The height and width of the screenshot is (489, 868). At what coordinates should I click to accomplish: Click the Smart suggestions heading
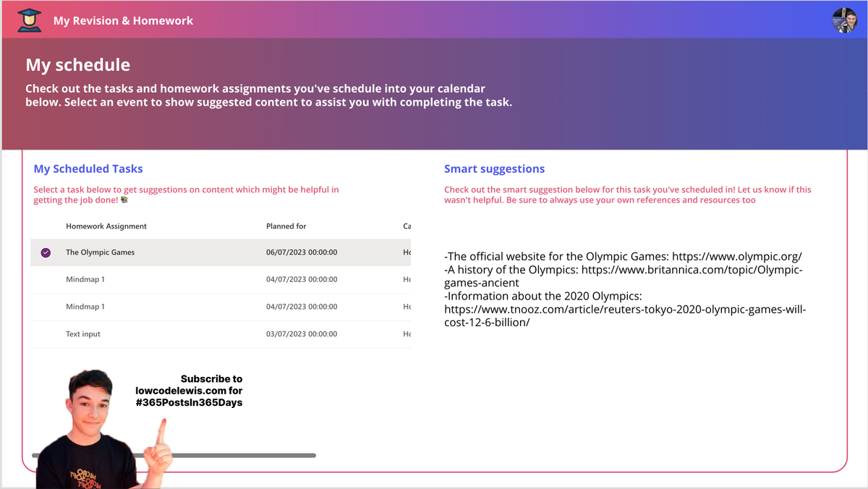[x=494, y=169]
